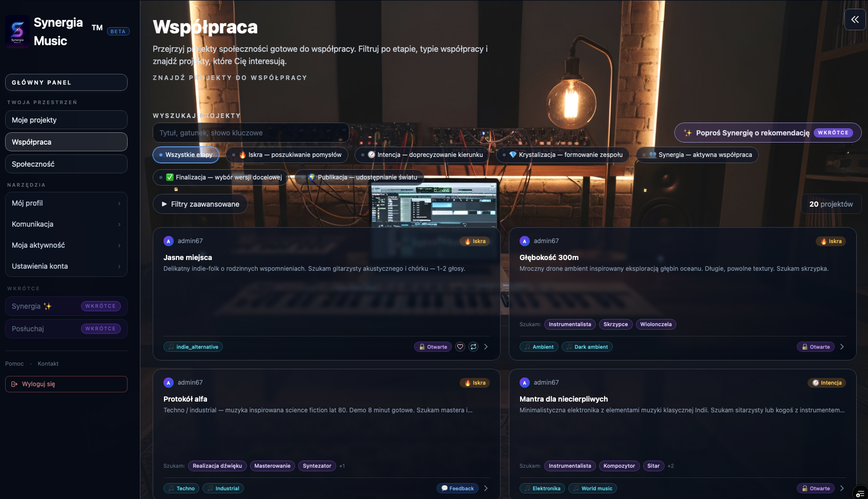
Task: Click the repost arrows icon on Jasne miejsca
Action: coord(473,347)
